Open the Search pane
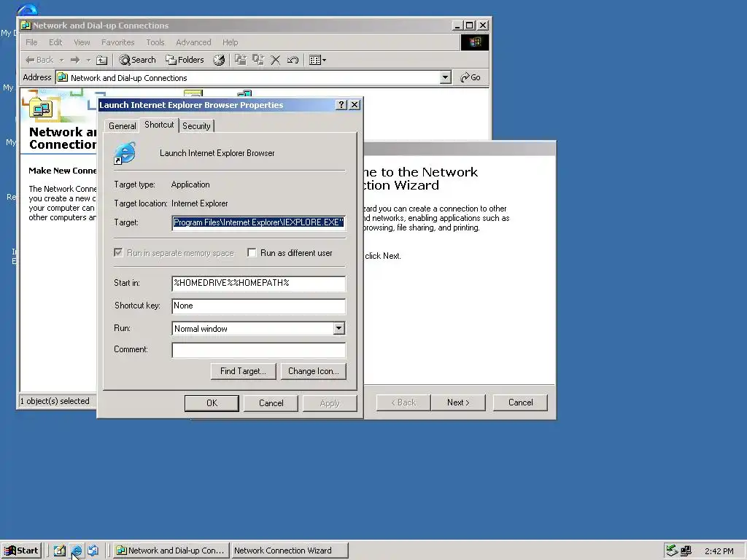This screenshot has width=747, height=560. coord(138,60)
